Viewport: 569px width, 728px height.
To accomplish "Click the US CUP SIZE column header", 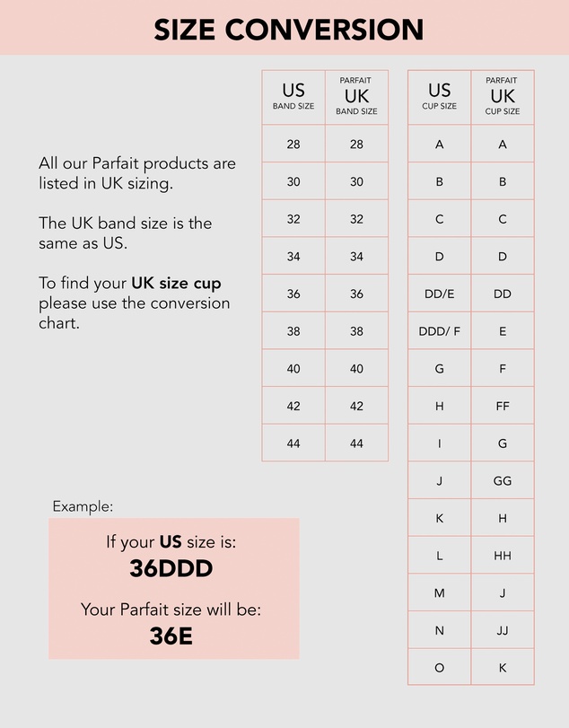I will tap(439, 97).
